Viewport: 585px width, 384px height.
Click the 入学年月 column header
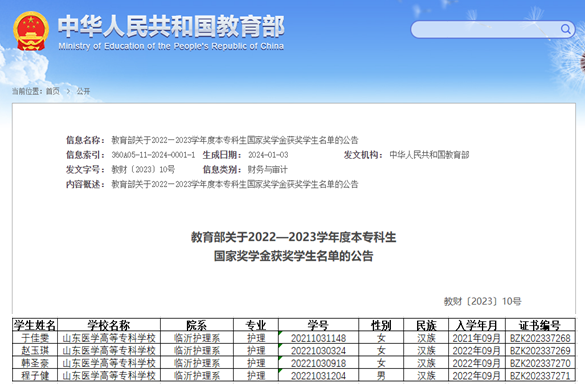point(476,325)
